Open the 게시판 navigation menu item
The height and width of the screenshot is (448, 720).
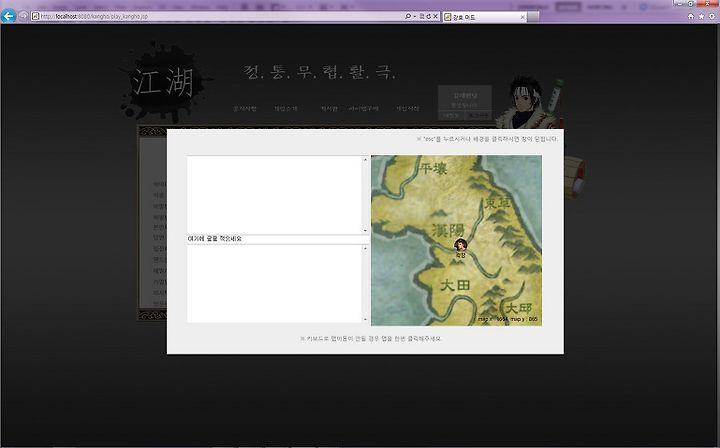(329, 109)
